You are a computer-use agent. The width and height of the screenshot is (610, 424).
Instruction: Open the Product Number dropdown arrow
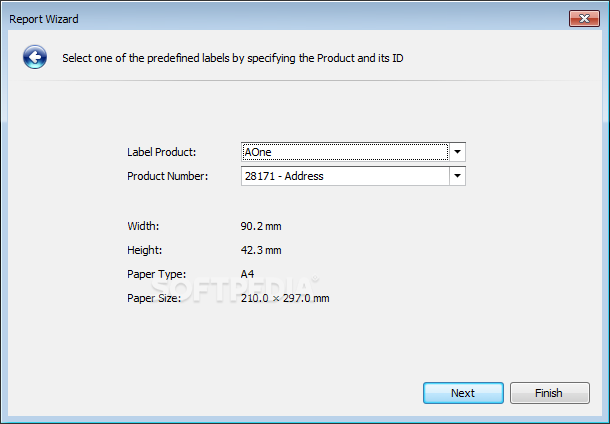pyautogui.click(x=457, y=176)
